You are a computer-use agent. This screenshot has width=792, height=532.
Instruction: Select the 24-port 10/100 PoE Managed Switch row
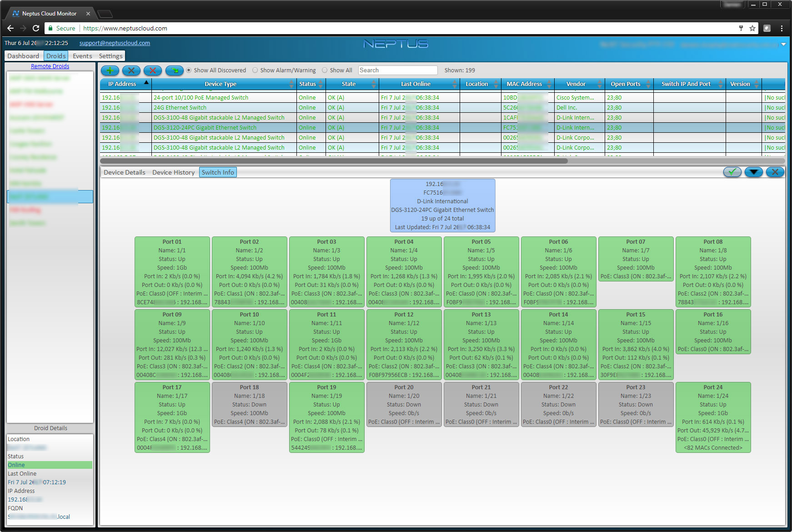pos(442,98)
